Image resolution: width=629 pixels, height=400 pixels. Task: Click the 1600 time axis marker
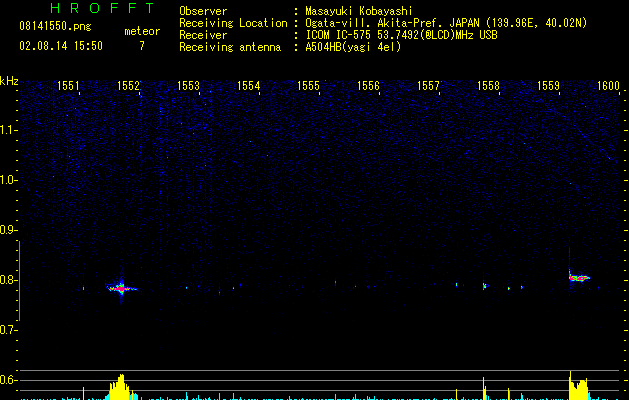[x=608, y=86]
